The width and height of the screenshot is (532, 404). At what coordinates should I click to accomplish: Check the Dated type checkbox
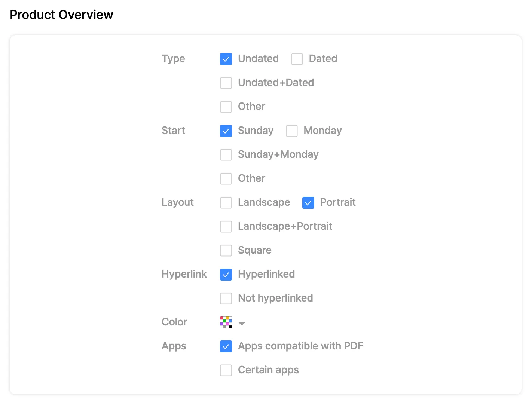click(297, 59)
